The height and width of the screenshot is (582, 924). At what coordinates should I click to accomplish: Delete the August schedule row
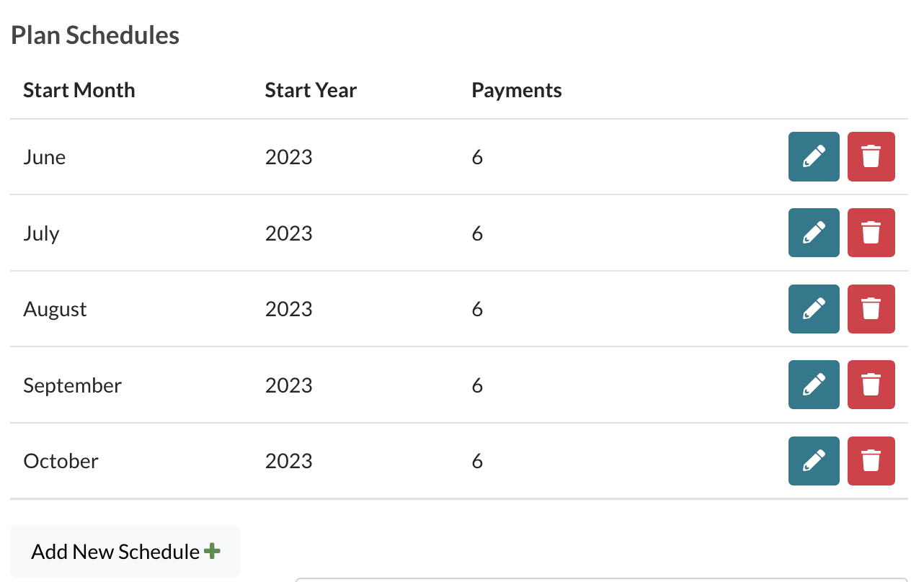(871, 309)
